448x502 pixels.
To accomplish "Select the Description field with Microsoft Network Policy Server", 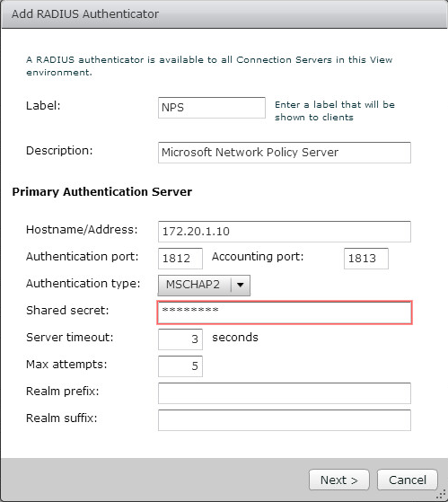I will (285, 153).
